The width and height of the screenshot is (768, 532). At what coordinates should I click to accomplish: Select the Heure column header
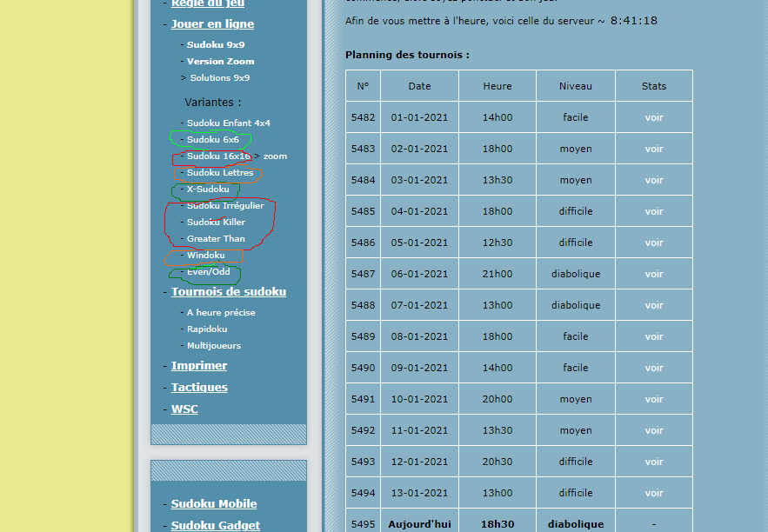(x=498, y=86)
